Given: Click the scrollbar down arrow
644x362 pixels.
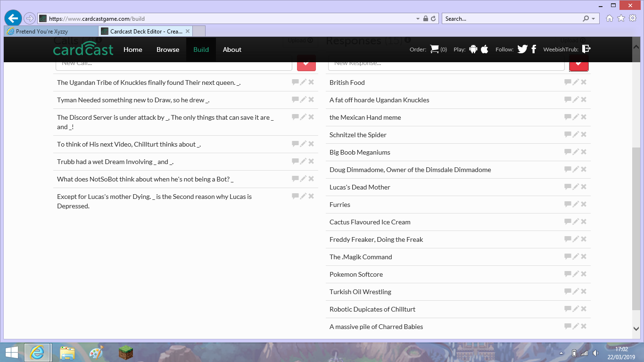Looking at the screenshot, I should pos(636,329).
